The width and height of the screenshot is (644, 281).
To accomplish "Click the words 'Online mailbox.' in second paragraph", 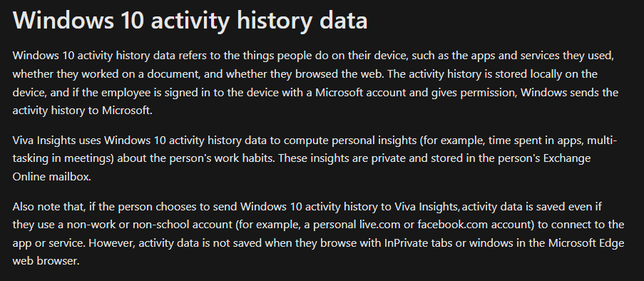I will coord(52,177).
